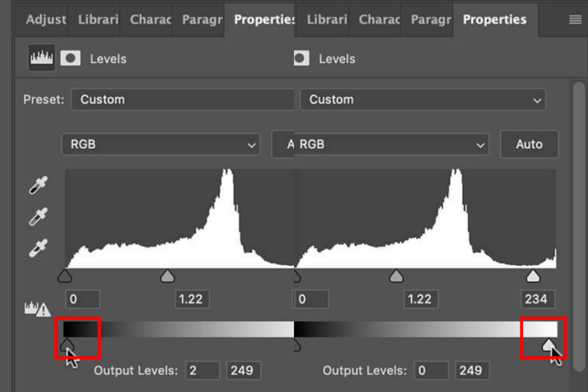Select the shadow input slider triangle
The height and width of the screenshot is (392, 588).
[65, 275]
